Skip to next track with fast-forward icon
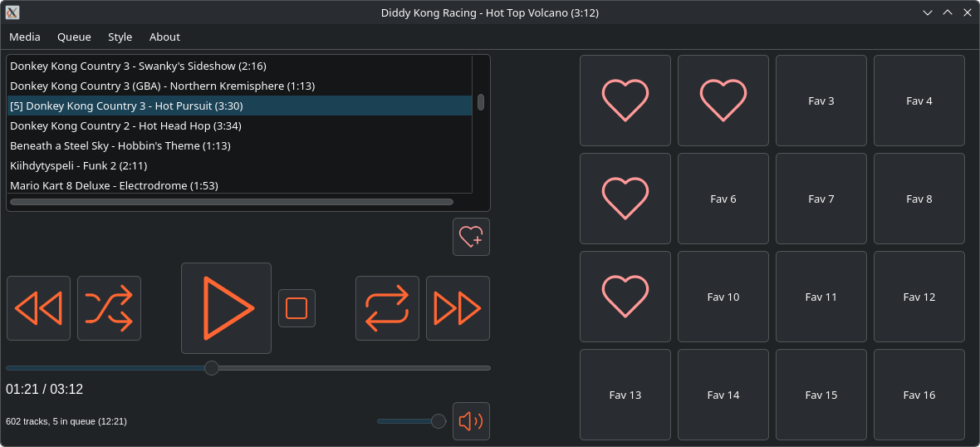The height and width of the screenshot is (447, 980). pos(458,308)
